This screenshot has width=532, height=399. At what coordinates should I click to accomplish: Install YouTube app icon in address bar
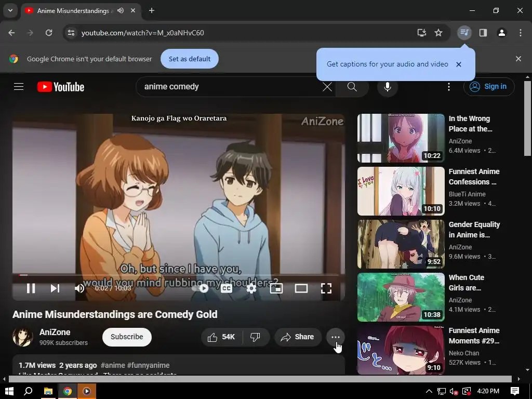click(422, 33)
